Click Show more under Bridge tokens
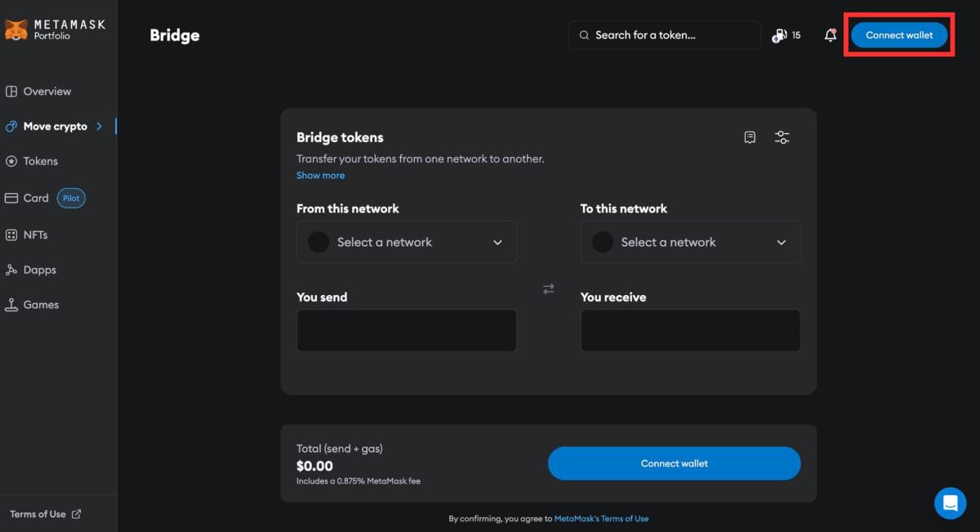This screenshot has width=980, height=532. click(x=320, y=175)
